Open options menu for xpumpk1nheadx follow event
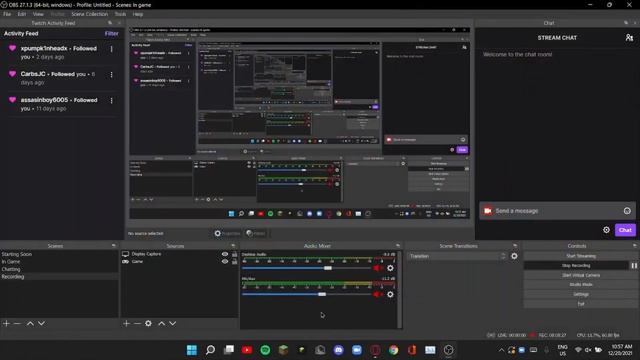 click(111, 49)
